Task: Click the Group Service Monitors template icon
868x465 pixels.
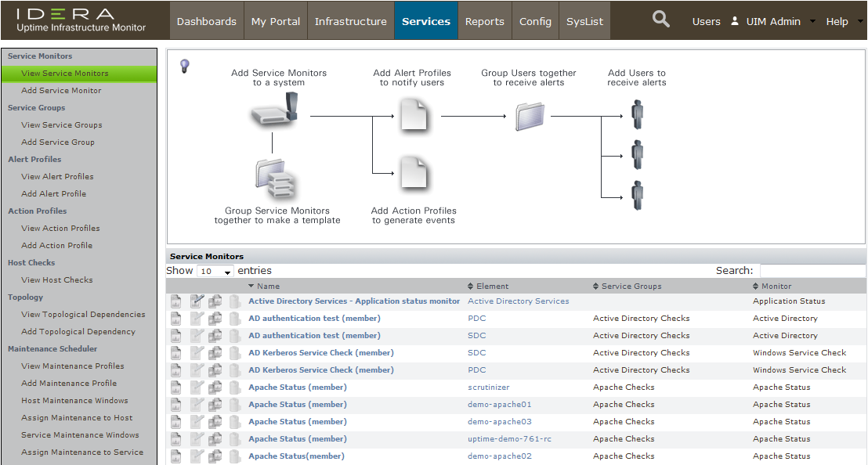Action: click(x=277, y=179)
